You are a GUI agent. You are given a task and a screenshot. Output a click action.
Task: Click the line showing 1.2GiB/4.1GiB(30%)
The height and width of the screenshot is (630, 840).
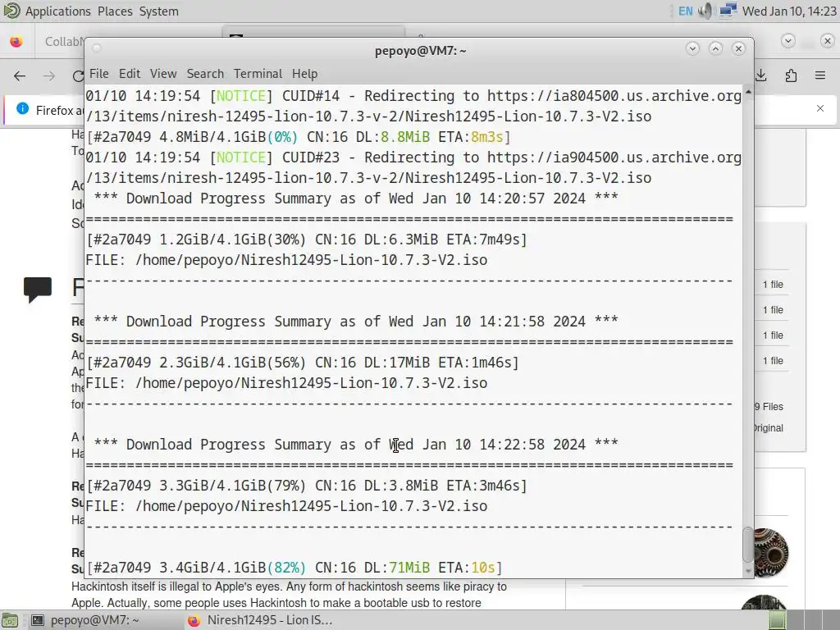point(307,240)
